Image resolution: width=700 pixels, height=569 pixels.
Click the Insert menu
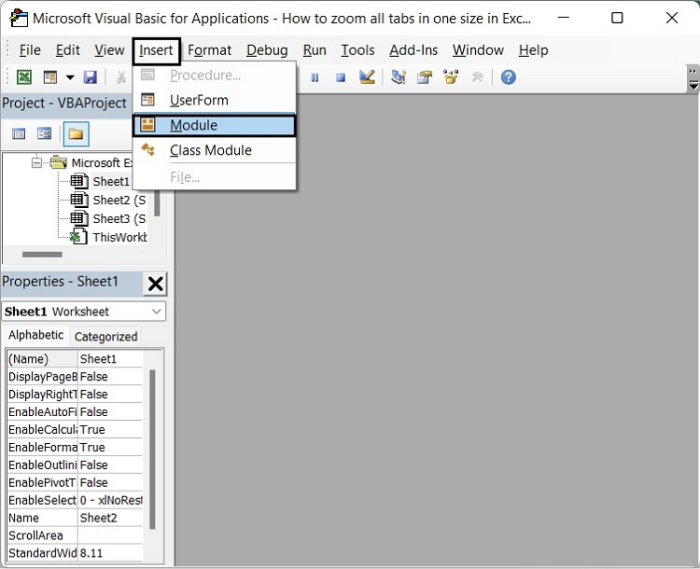(156, 50)
